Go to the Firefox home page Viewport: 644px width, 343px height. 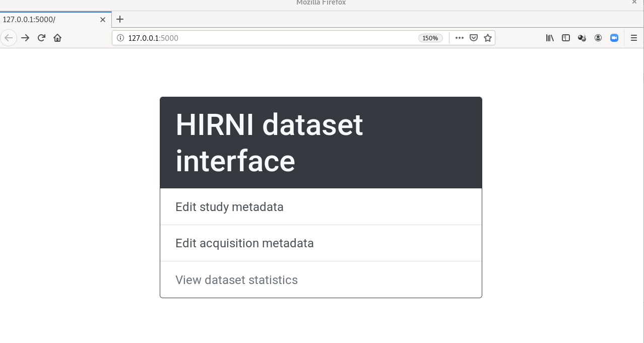click(57, 38)
